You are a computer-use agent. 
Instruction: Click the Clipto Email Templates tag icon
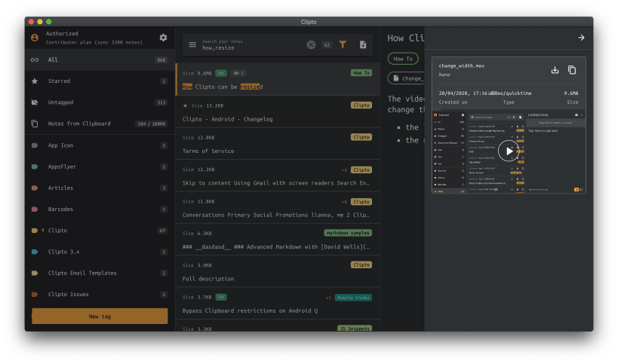[x=35, y=273]
